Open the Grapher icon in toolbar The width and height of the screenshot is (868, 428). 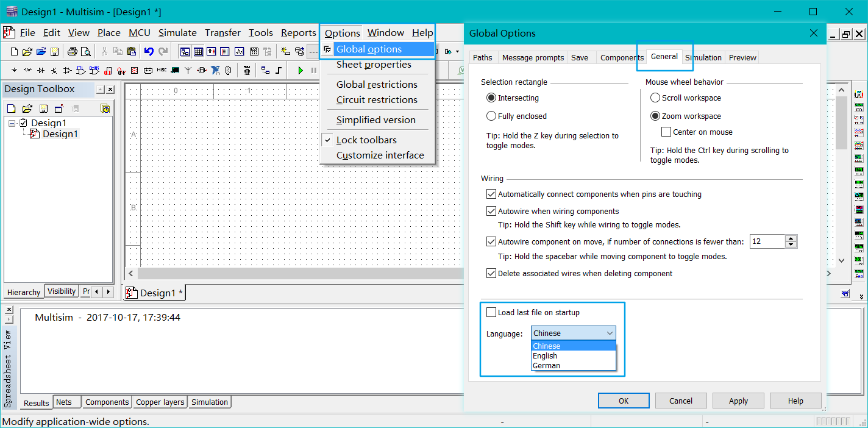coord(239,51)
